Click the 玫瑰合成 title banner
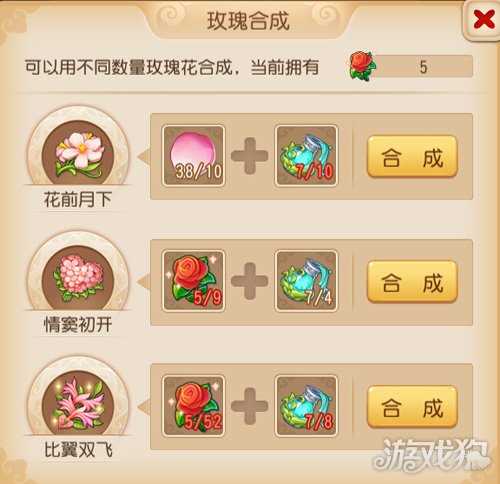 pyautogui.click(x=248, y=21)
